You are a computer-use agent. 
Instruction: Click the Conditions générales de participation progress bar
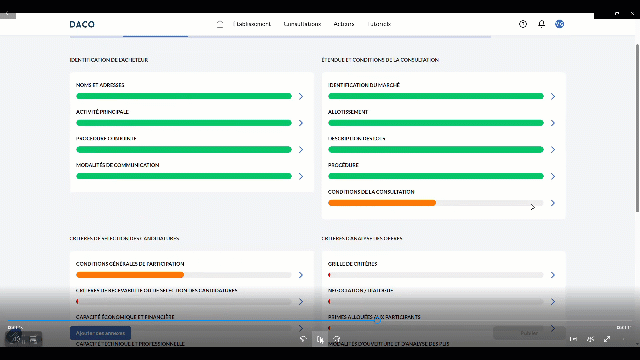pyautogui.click(x=184, y=275)
